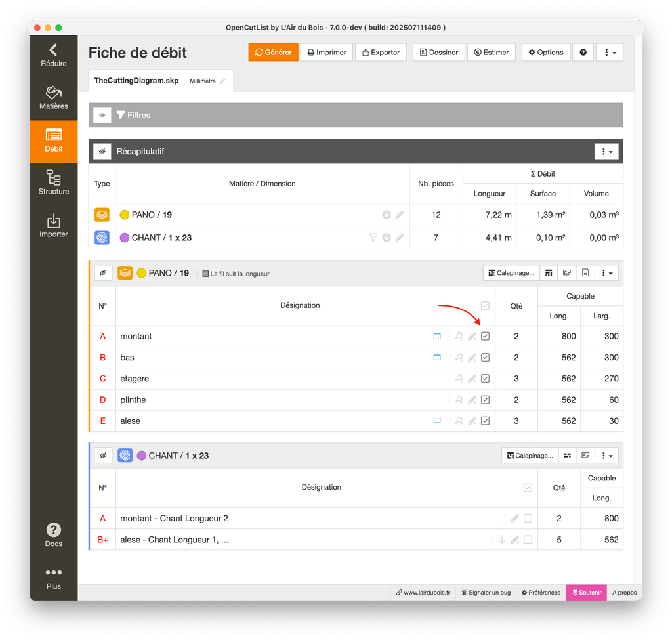672x640 pixels.
Task: Open Calepinage for CHANT group
Action: (x=530, y=456)
